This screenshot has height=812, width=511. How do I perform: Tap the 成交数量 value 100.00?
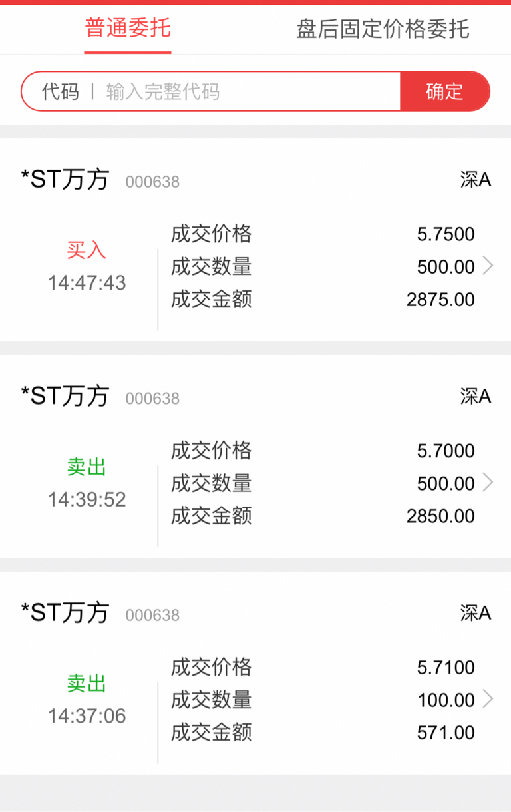click(446, 700)
